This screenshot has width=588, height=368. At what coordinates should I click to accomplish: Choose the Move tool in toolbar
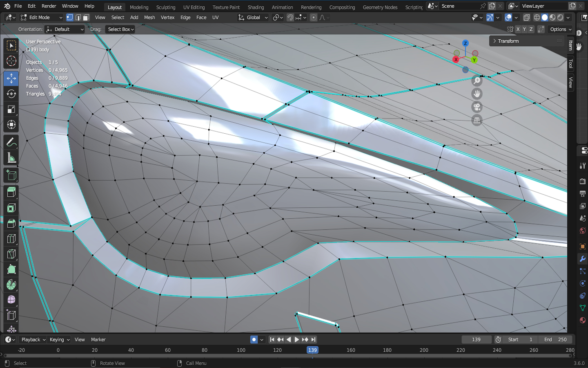pyautogui.click(x=11, y=78)
